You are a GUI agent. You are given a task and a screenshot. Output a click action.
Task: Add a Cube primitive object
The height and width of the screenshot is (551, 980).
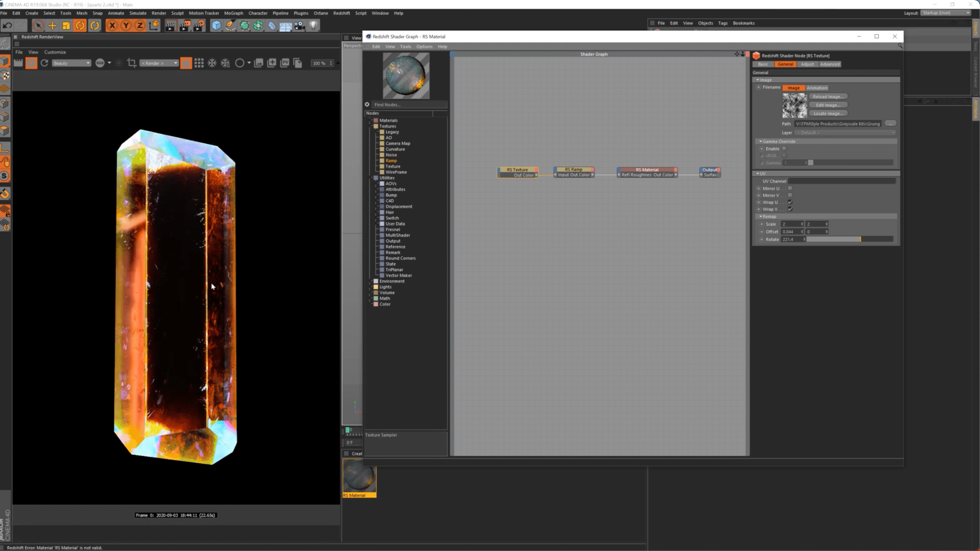216,25
